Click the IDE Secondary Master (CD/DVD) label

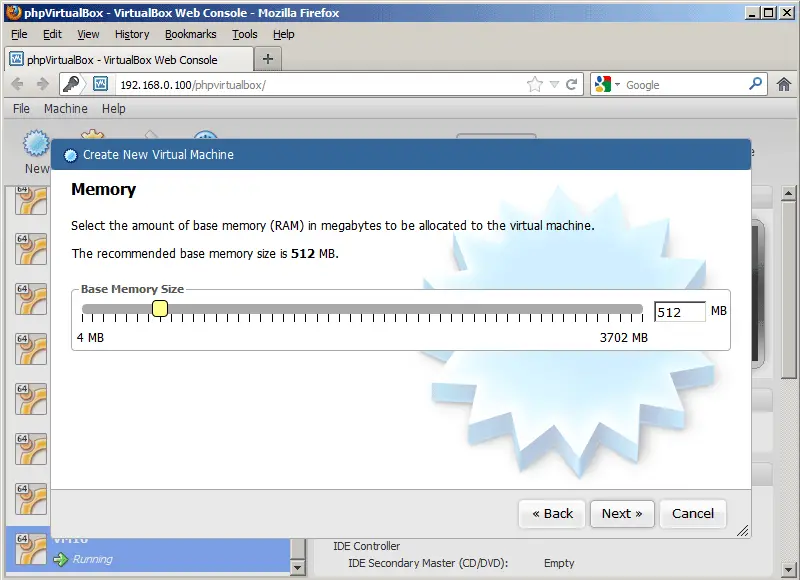428,563
